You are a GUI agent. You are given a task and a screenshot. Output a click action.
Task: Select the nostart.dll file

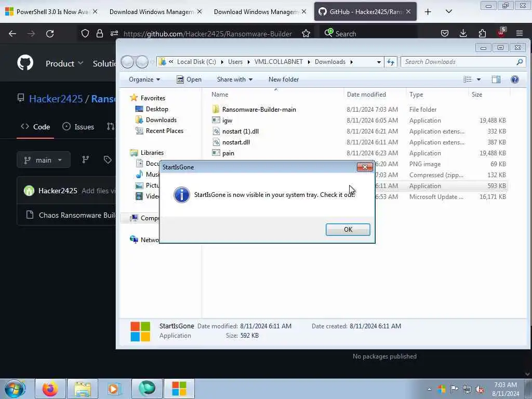pyautogui.click(x=236, y=142)
